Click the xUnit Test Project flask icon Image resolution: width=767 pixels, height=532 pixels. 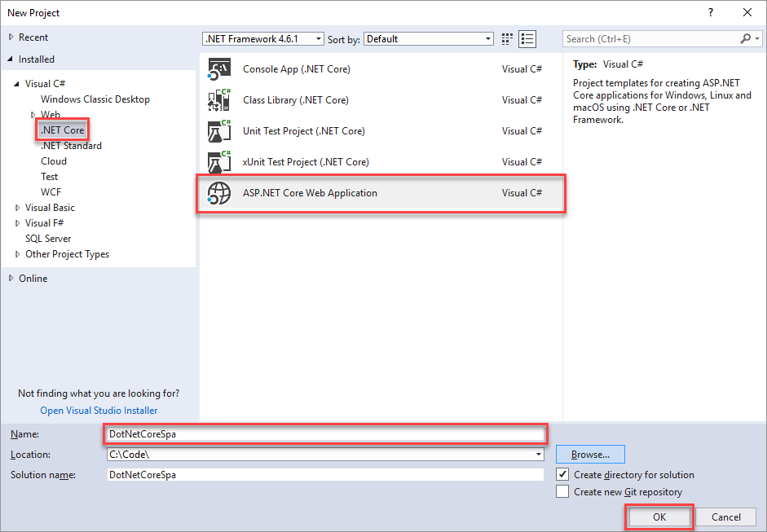click(218, 162)
